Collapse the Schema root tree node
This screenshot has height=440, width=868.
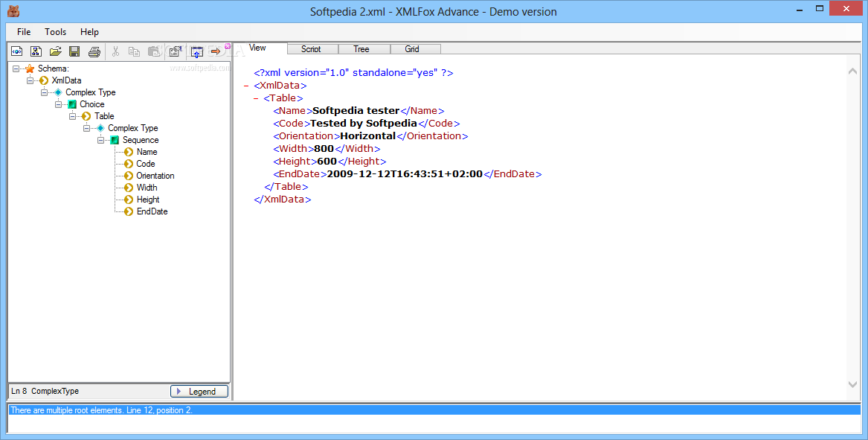[x=16, y=68]
